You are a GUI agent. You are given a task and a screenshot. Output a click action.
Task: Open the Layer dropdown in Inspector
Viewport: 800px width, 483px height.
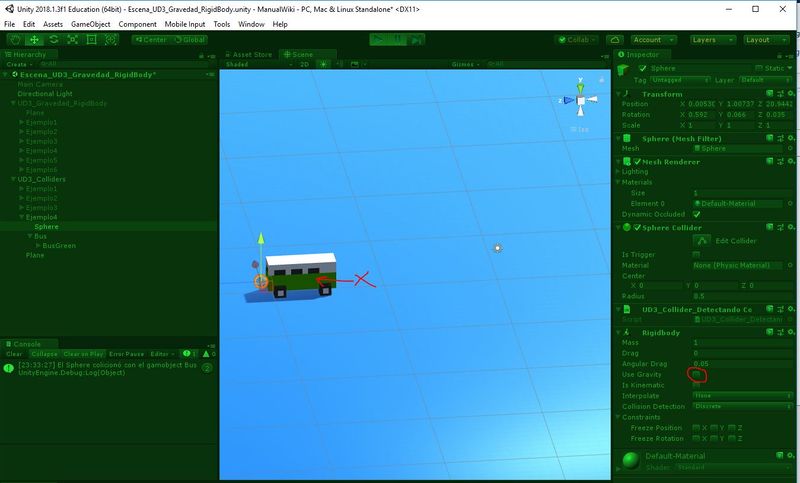(x=765, y=80)
